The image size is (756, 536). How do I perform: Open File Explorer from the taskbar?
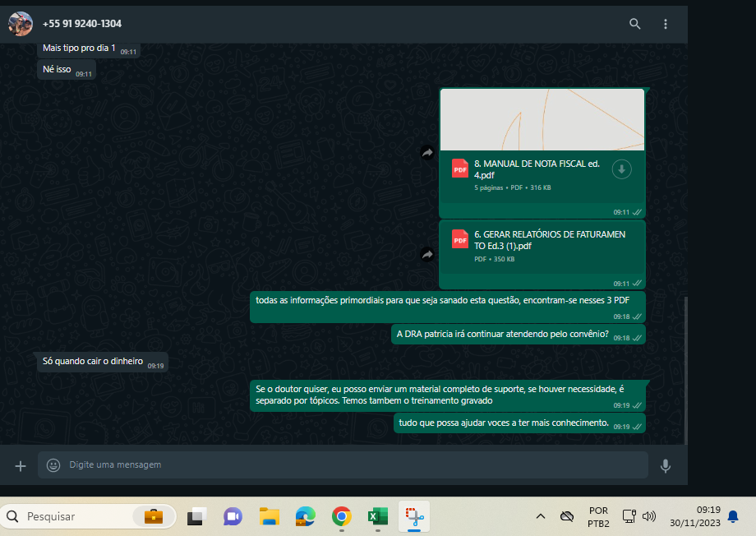click(270, 516)
